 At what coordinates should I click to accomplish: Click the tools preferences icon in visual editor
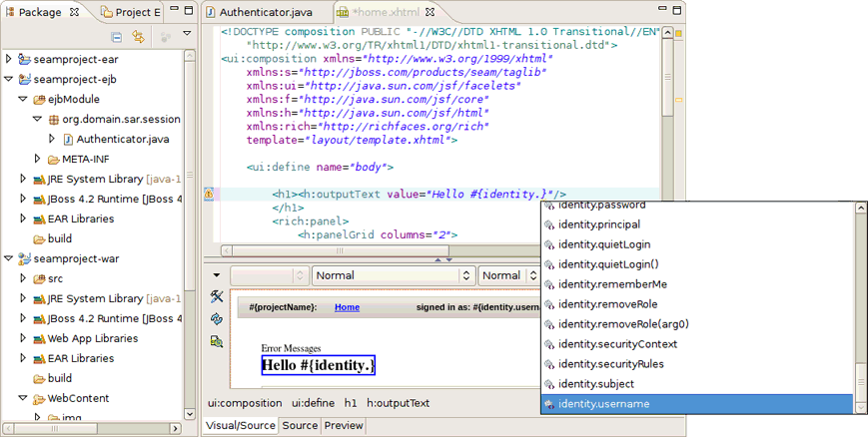tap(217, 296)
